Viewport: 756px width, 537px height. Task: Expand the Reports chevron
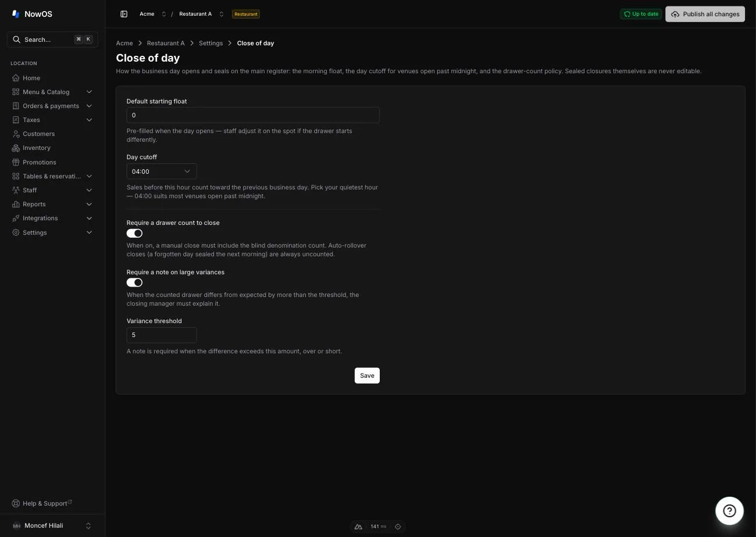[x=89, y=204]
